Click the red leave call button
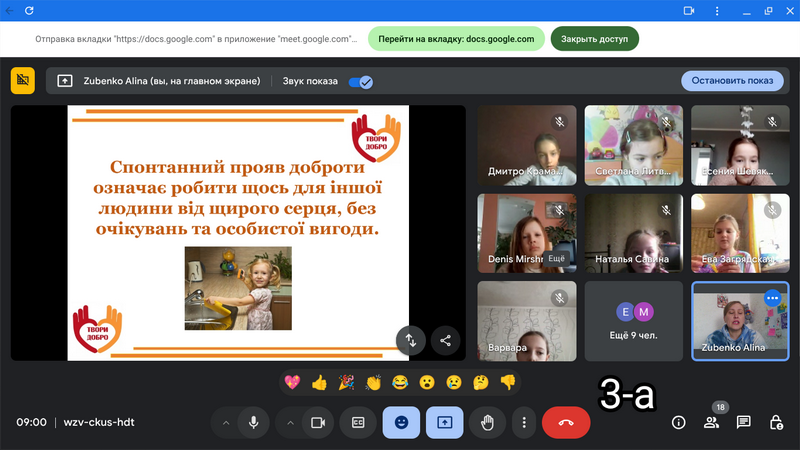Viewport: 800px width, 450px height. (x=566, y=422)
